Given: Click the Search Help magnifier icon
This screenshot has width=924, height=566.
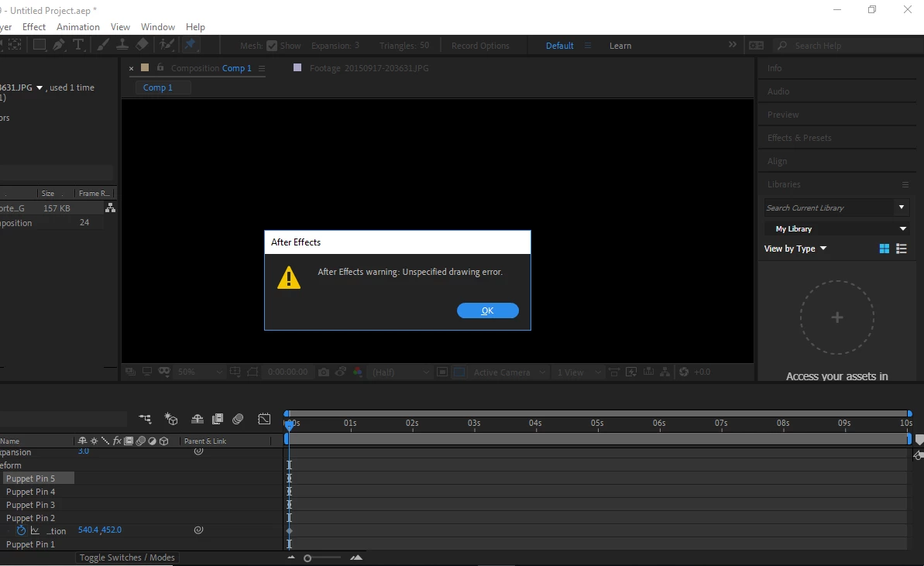Looking at the screenshot, I should pyautogui.click(x=782, y=46).
